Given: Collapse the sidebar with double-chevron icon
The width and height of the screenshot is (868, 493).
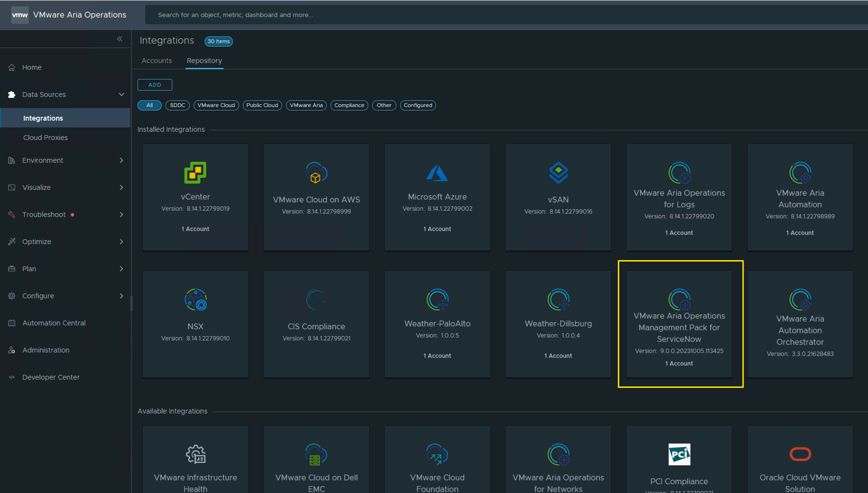Looking at the screenshot, I should point(120,39).
